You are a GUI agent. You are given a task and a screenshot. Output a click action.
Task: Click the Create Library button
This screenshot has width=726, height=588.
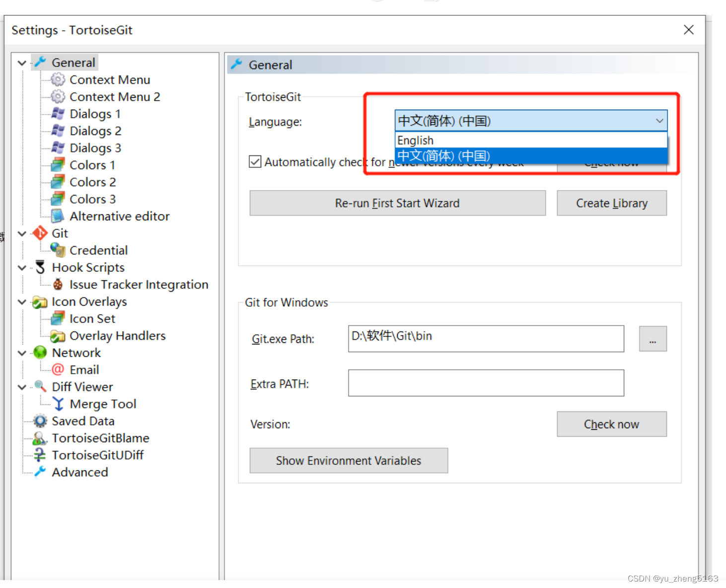click(611, 203)
